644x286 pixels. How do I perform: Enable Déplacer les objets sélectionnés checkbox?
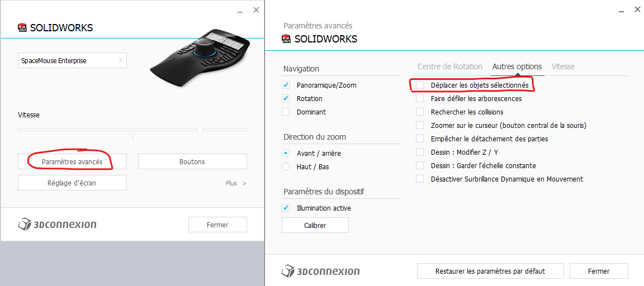tap(420, 85)
